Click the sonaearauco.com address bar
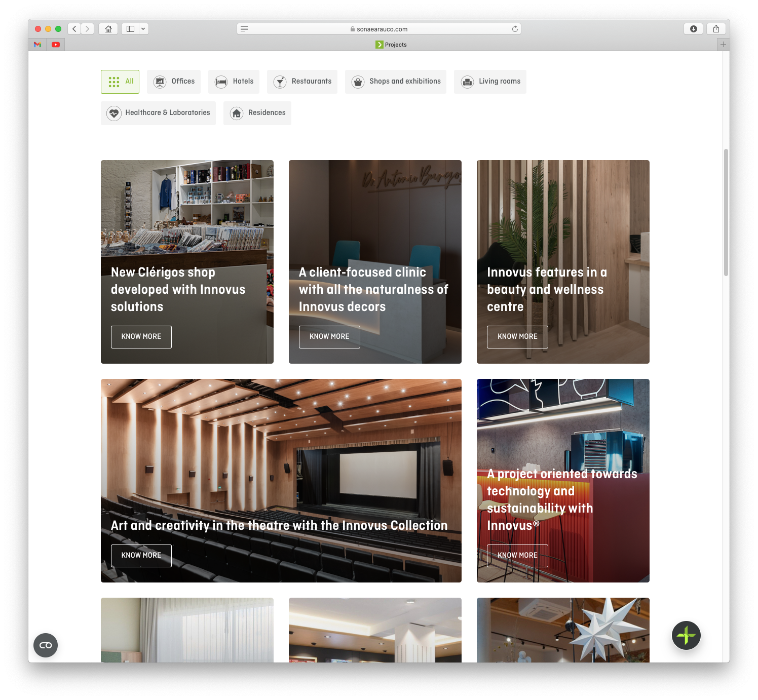The image size is (758, 700). pos(379,29)
